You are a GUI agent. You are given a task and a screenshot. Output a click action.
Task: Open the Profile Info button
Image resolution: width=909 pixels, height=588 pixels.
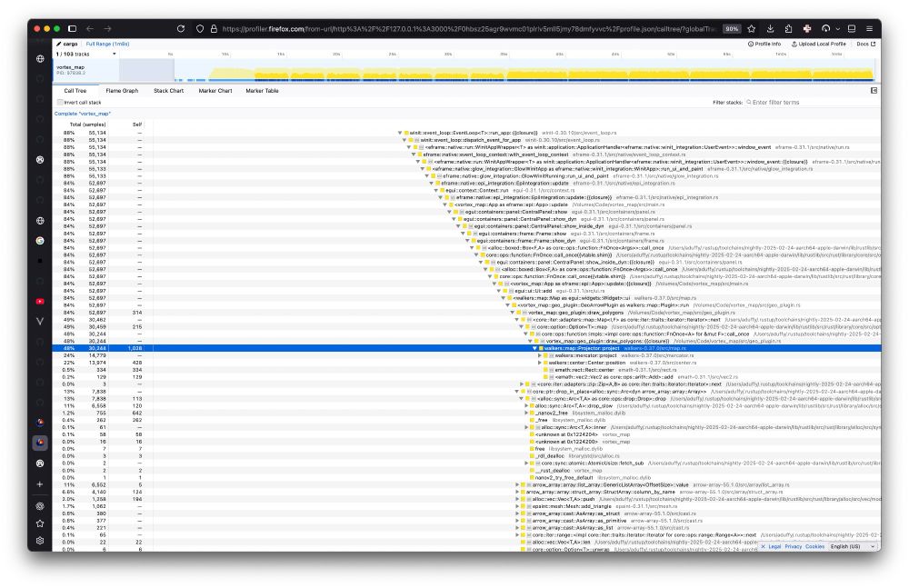[x=764, y=44]
